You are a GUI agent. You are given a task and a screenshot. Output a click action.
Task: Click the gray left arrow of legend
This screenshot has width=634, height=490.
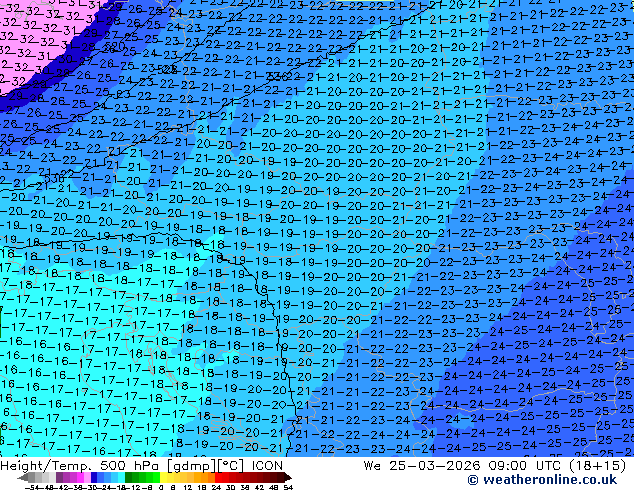[x=23, y=477]
